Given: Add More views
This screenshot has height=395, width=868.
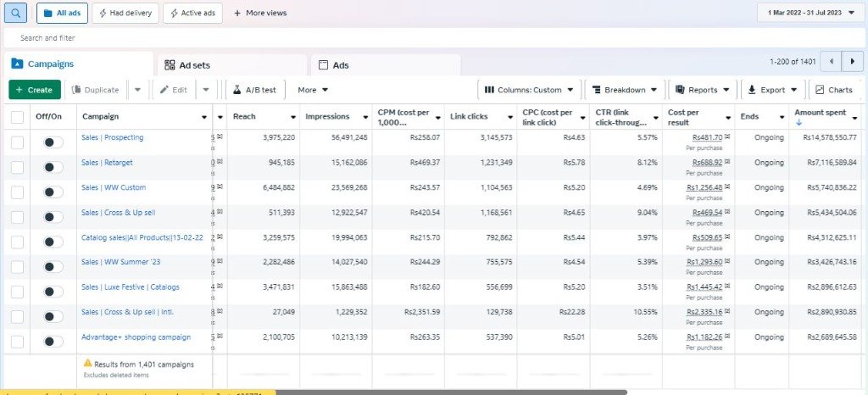Looking at the screenshot, I should (260, 13).
